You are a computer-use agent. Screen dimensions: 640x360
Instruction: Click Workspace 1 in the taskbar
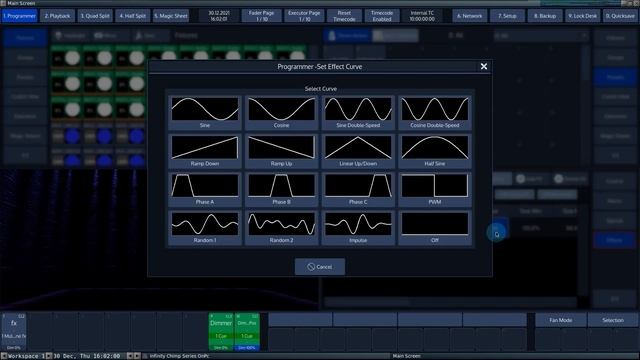pos(26,356)
